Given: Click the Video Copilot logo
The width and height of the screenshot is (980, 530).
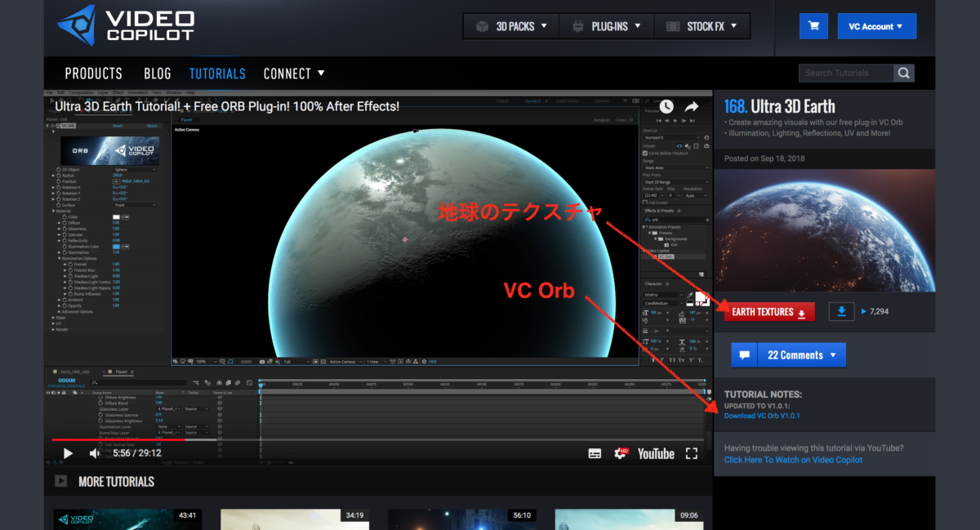Looking at the screenshot, I should (x=125, y=25).
